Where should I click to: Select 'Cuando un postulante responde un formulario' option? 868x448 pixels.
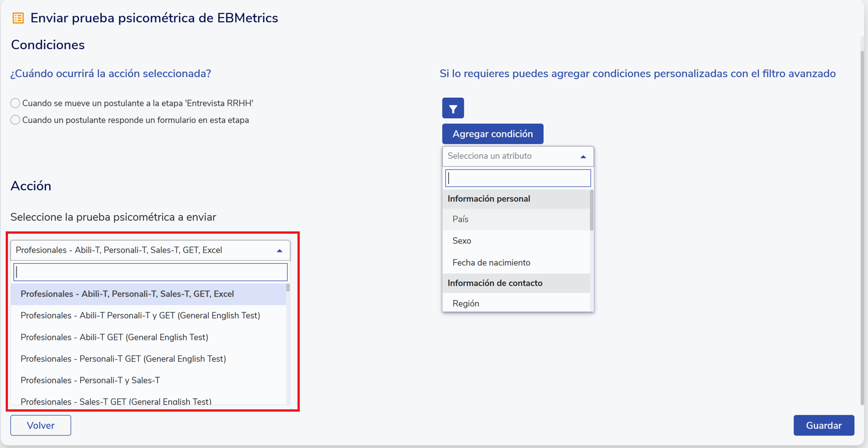click(15, 120)
